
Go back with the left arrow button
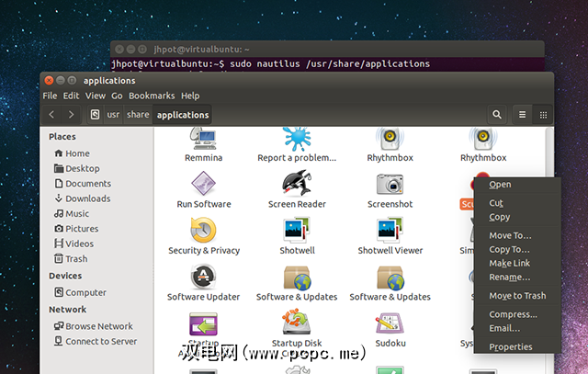(51, 115)
